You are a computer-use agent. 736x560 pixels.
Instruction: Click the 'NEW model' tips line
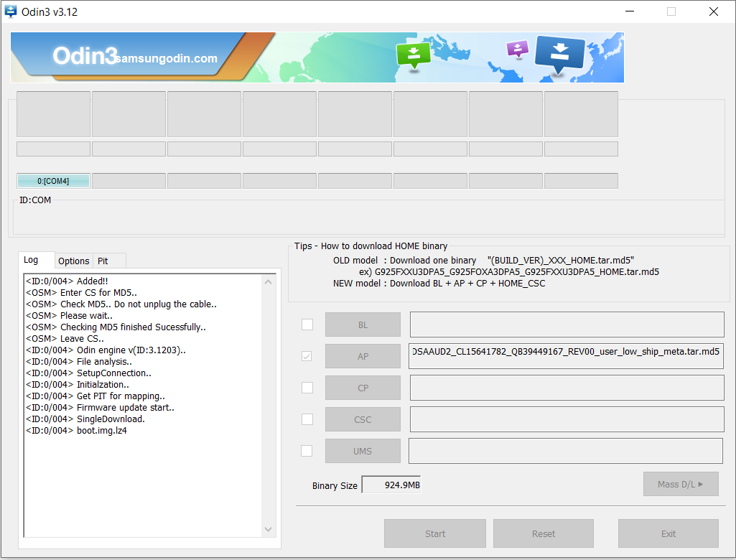coord(439,284)
